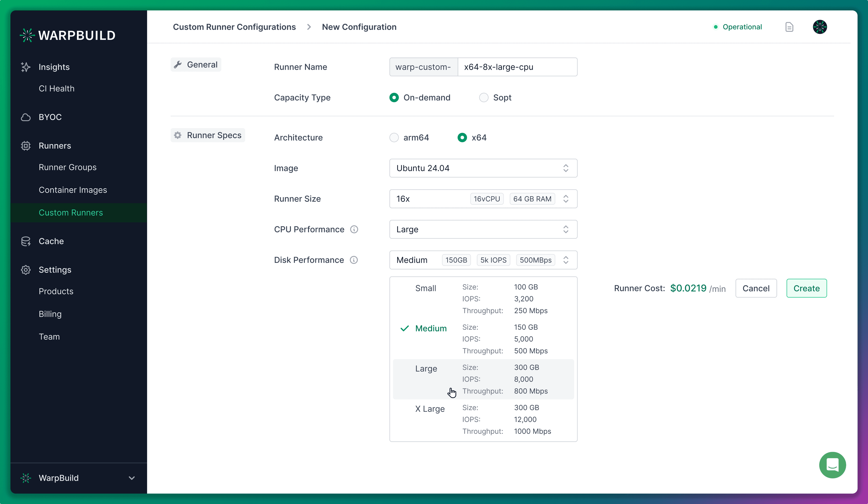
Task: Show CPU Performance info tooltip
Action: coord(354,229)
